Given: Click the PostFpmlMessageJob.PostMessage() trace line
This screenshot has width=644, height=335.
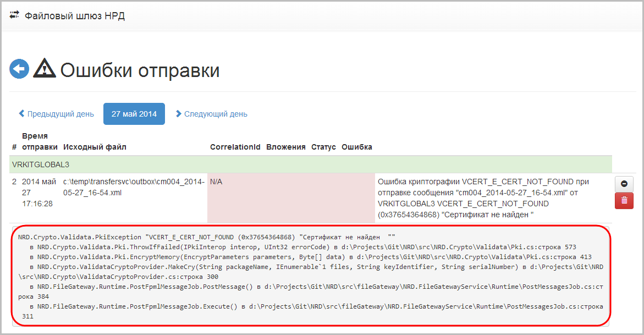Looking at the screenshot, I should click(x=311, y=292).
